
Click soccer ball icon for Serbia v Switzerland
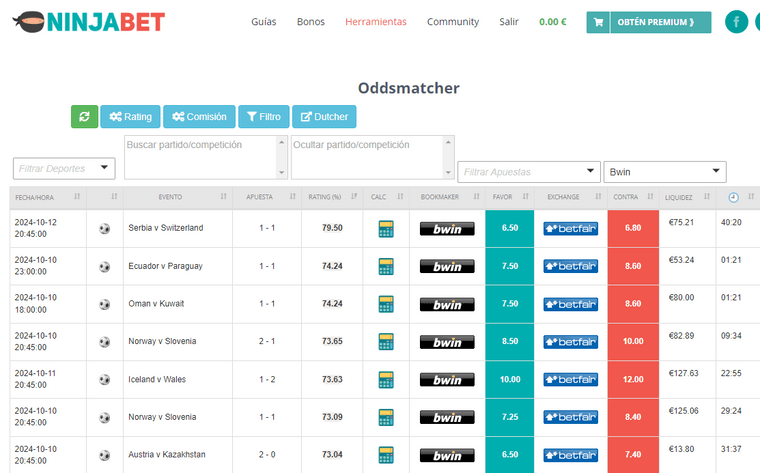pos(104,228)
